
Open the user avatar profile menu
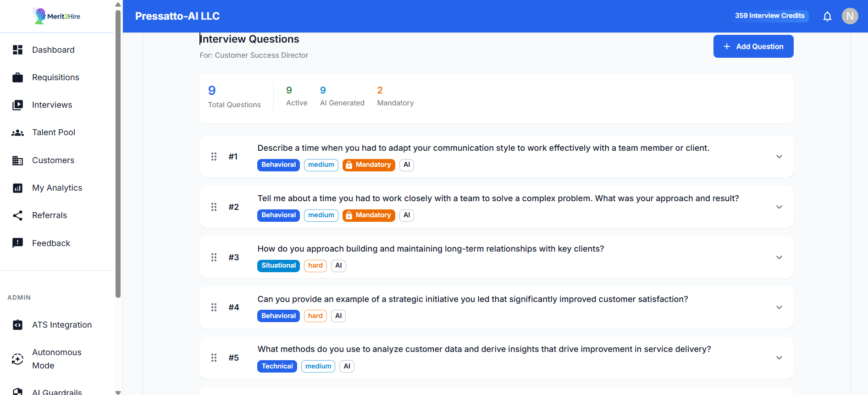coord(850,16)
